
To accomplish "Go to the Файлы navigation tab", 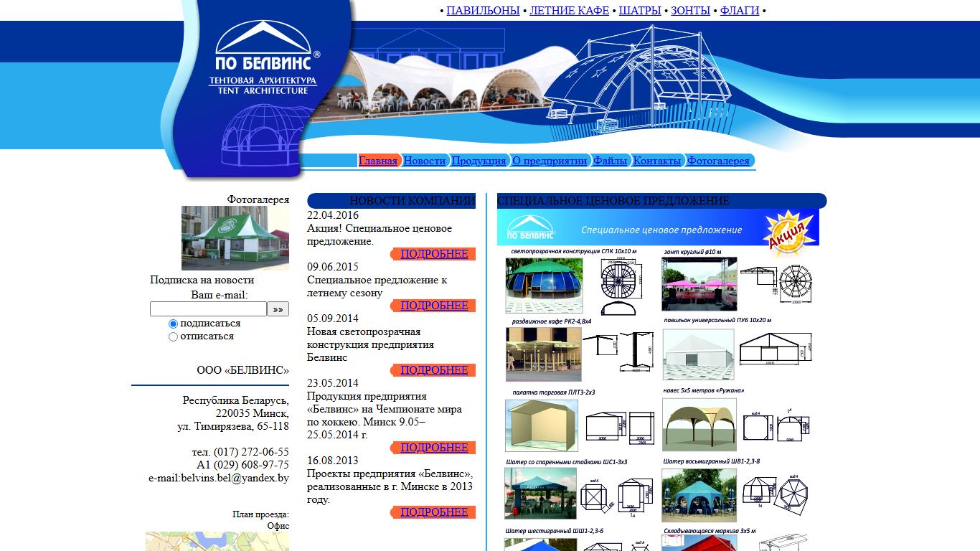I will [611, 161].
